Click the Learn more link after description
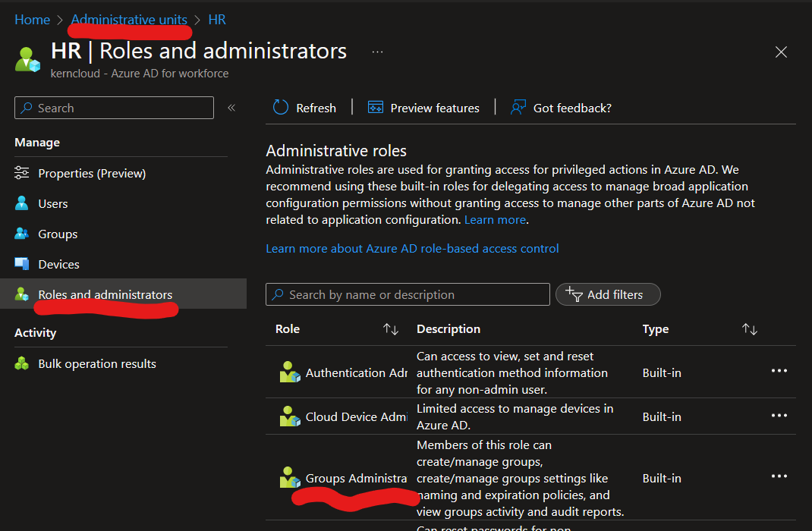Screen dimensions: 812x531 [495, 220]
